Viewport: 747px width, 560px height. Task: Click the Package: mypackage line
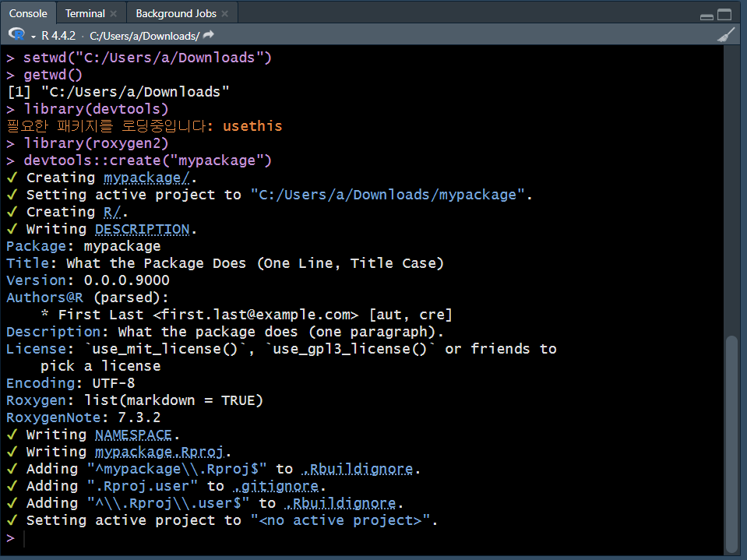(x=83, y=246)
